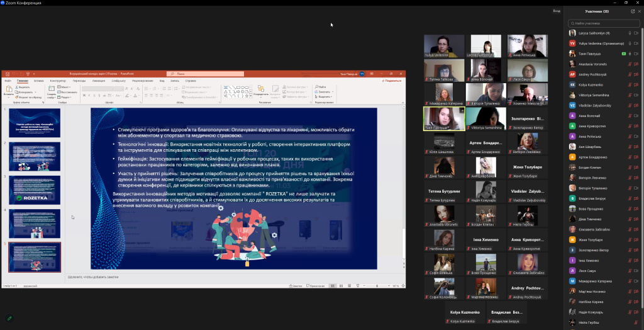Click microphone icon next to Larysa Sakhonlyn
644x330 pixels.
pyautogui.click(x=630, y=33)
